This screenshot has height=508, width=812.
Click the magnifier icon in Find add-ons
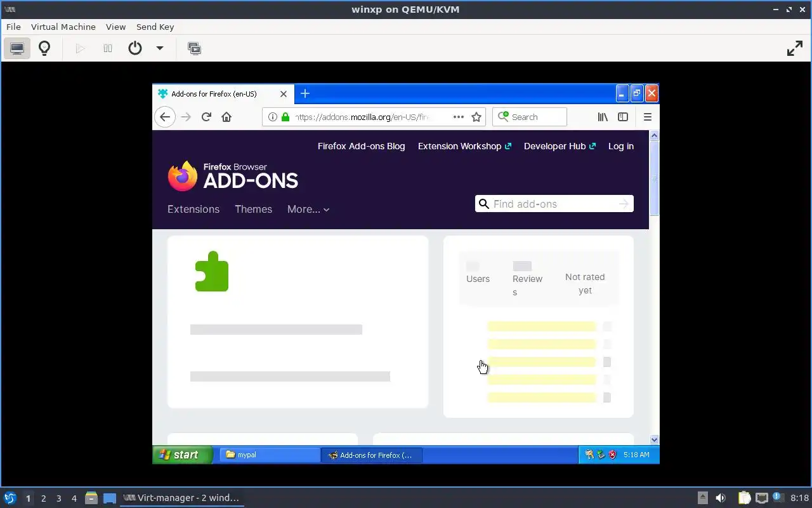(484, 204)
